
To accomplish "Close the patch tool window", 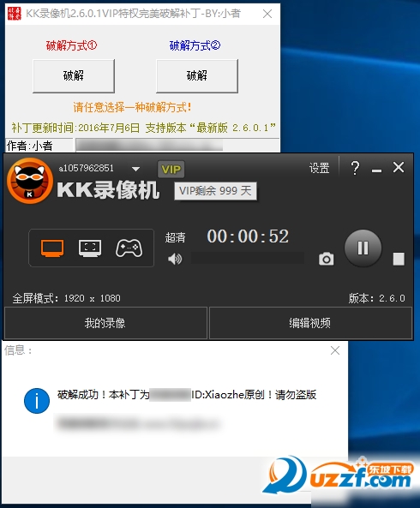I will coord(267,14).
